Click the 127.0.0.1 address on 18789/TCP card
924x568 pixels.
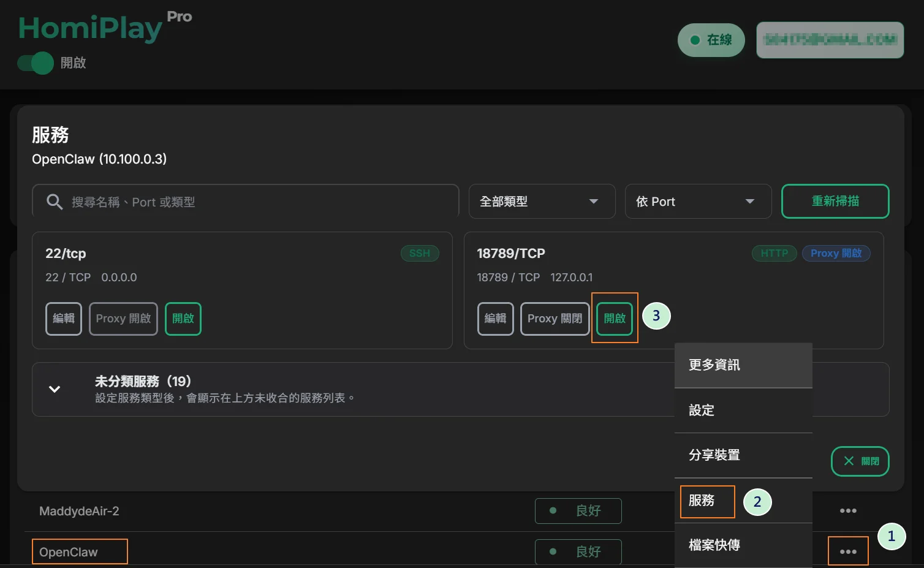(572, 278)
